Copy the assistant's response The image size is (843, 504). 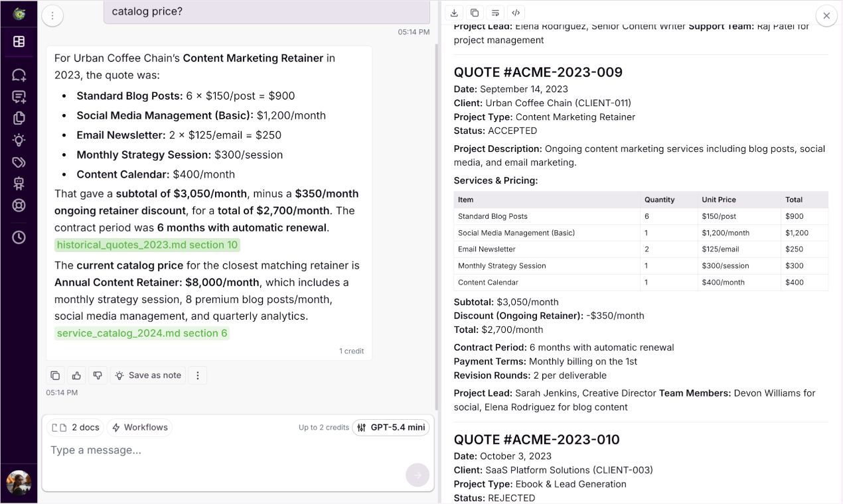55,375
